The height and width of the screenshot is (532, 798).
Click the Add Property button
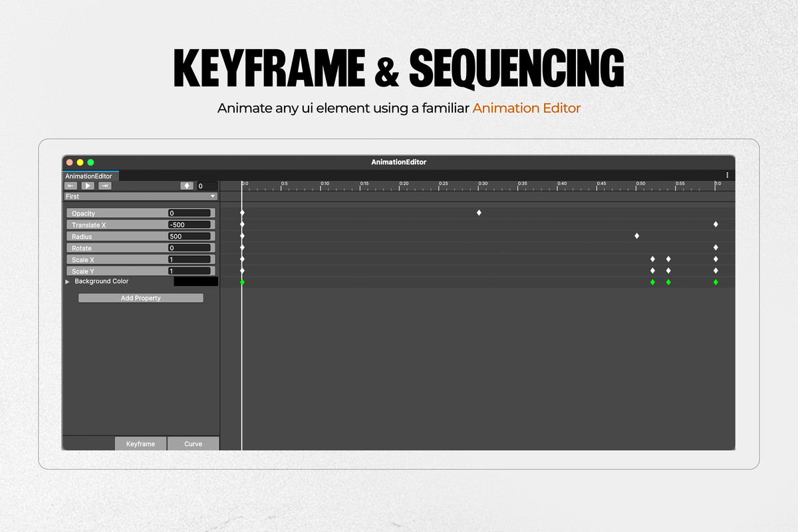tap(140, 298)
